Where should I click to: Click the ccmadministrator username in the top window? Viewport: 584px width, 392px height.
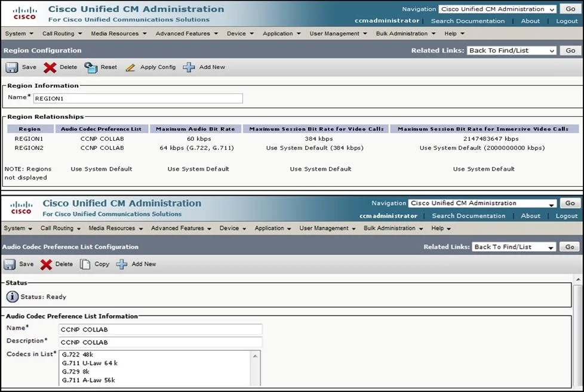pyautogui.click(x=387, y=21)
